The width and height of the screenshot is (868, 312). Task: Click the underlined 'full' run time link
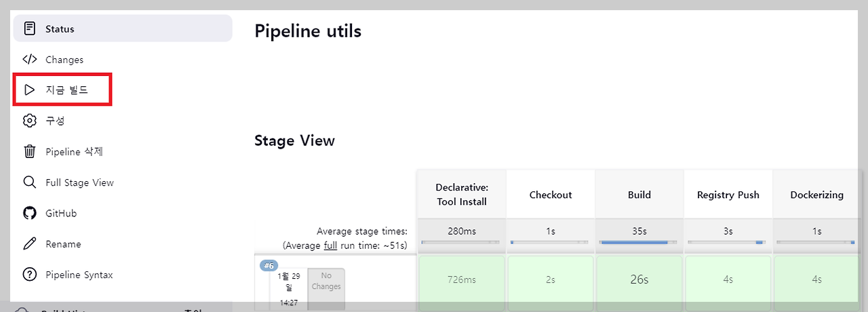(x=330, y=245)
